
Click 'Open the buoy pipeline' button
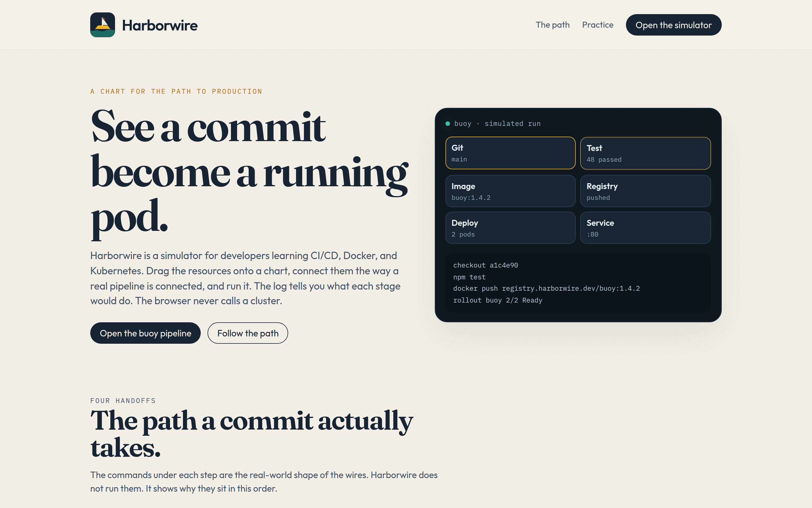point(145,333)
